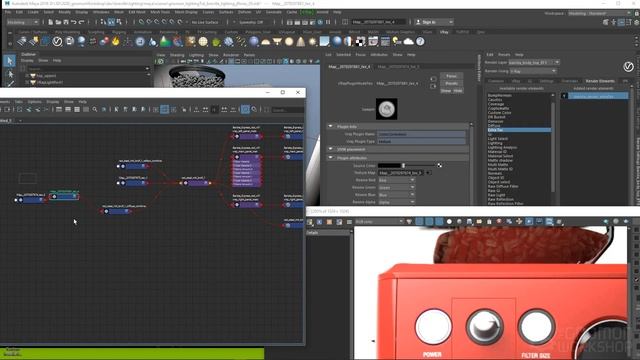
Task: Toggle second blue channel button in frame buffer
Action: (429, 222)
